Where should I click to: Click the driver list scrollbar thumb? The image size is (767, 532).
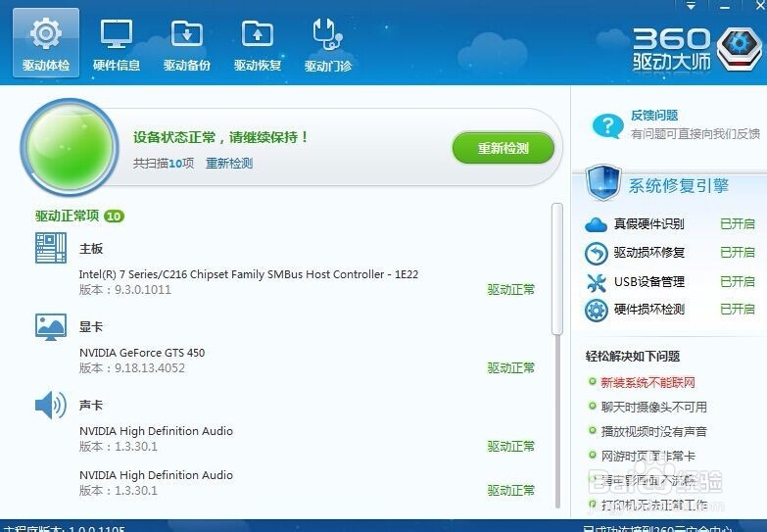556,269
